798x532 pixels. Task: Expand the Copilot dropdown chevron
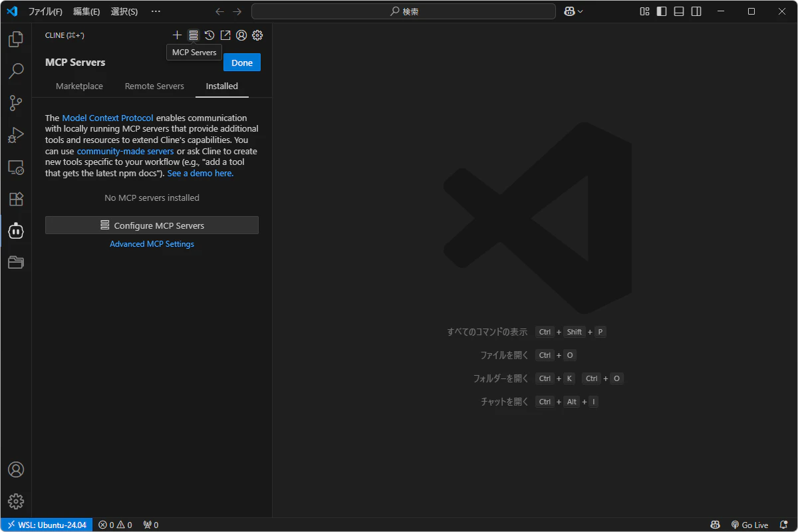[x=581, y=11]
